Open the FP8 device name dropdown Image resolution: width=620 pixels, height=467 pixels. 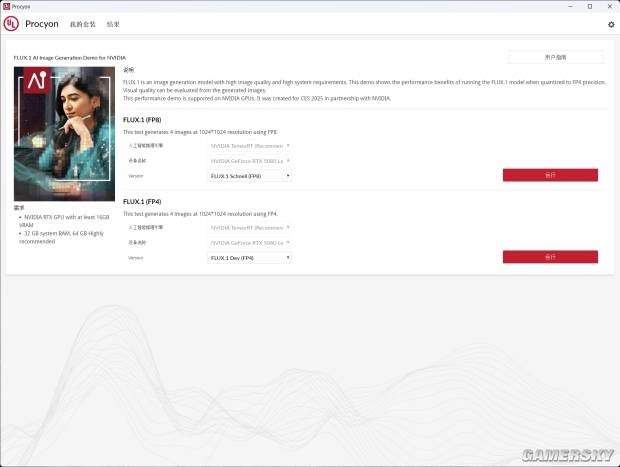250,161
